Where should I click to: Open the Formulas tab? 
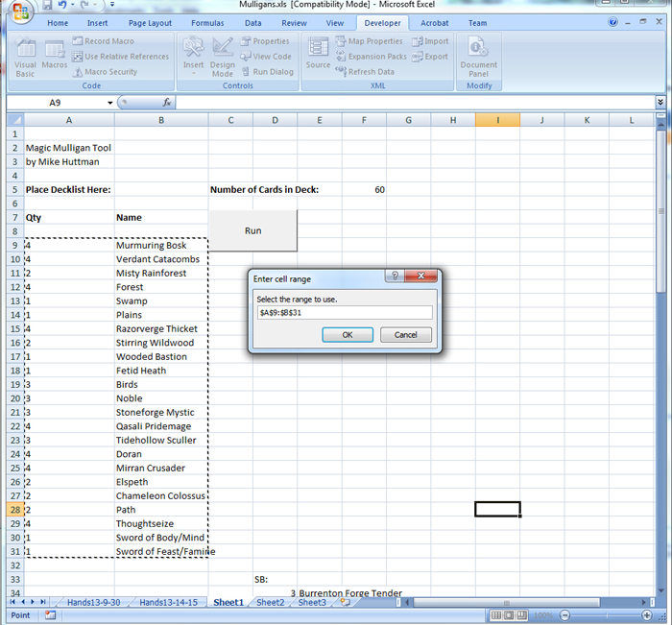[207, 23]
